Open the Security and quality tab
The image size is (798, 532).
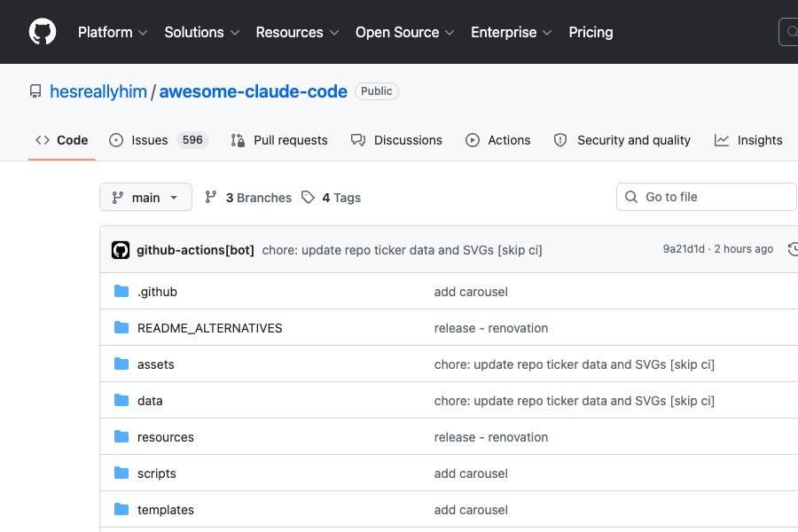tap(622, 140)
